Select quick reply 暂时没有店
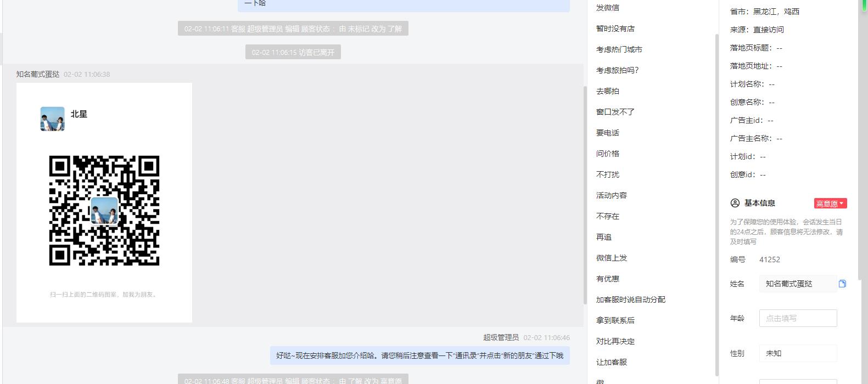This screenshot has height=384, width=868. [x=615, y=29]
